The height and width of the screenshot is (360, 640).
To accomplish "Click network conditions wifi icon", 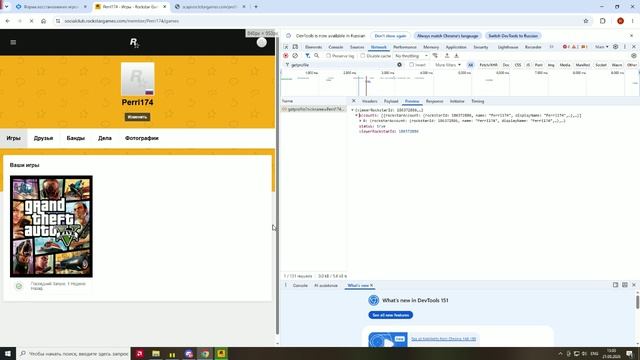I will [435, 56].
